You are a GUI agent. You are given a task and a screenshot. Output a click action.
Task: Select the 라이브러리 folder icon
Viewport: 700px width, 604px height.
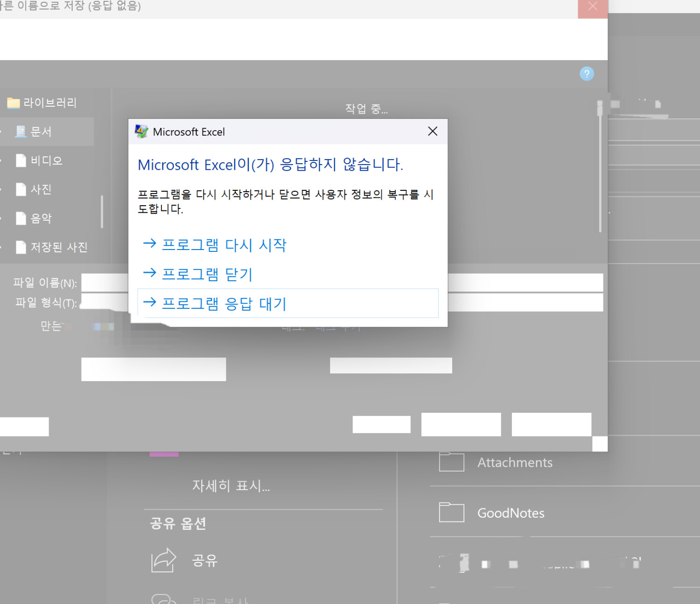click(x=14, y=103)
